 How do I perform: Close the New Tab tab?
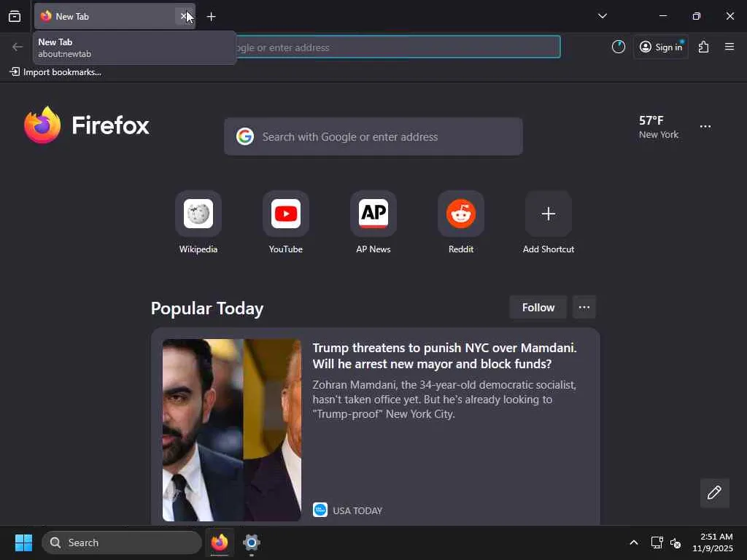click(184, 17)
